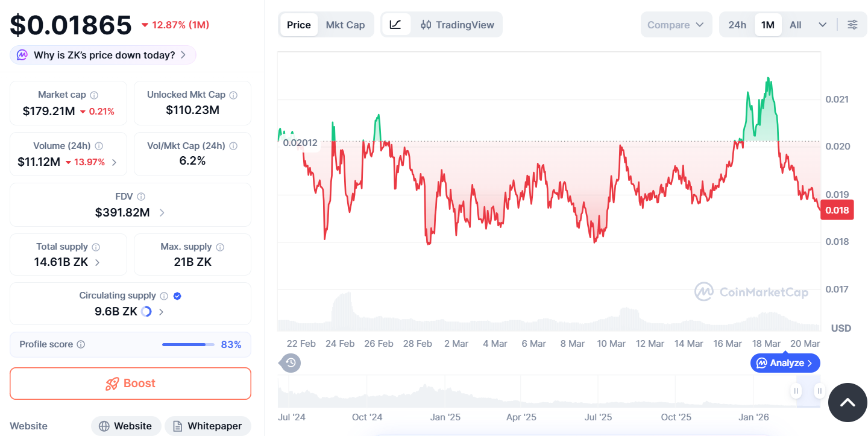Expand more time range options chevron
This screenshot has width=868, height=436.
point(822,25)
